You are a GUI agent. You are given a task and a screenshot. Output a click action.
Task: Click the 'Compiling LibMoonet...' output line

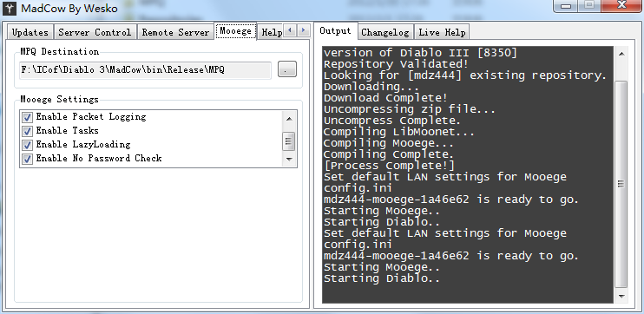pos(398,132)
